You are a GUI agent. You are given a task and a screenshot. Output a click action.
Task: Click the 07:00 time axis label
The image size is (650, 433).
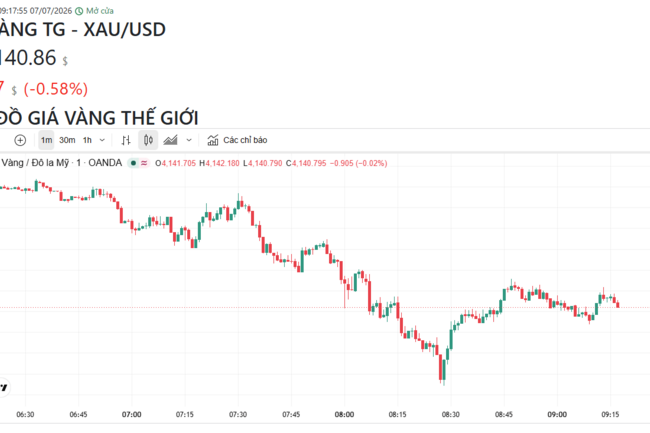(131, 414)
